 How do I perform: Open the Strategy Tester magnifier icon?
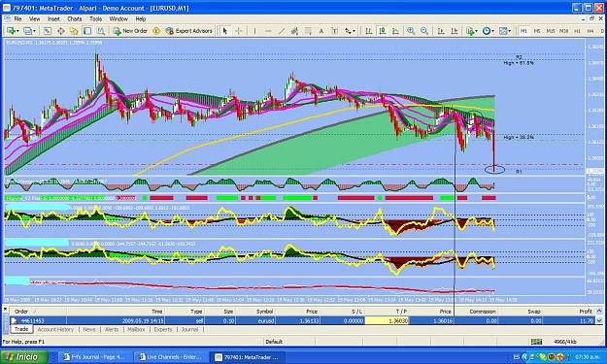coord(101,31)
